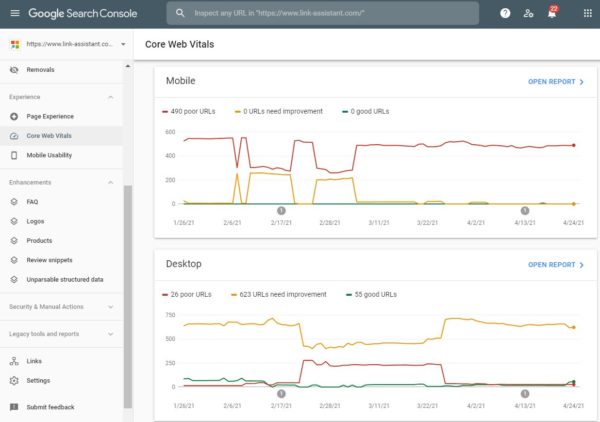The height and width of the screenshot is (422, 600).
Task: Click the Desktop card heading
Action: tap(184, 264)
